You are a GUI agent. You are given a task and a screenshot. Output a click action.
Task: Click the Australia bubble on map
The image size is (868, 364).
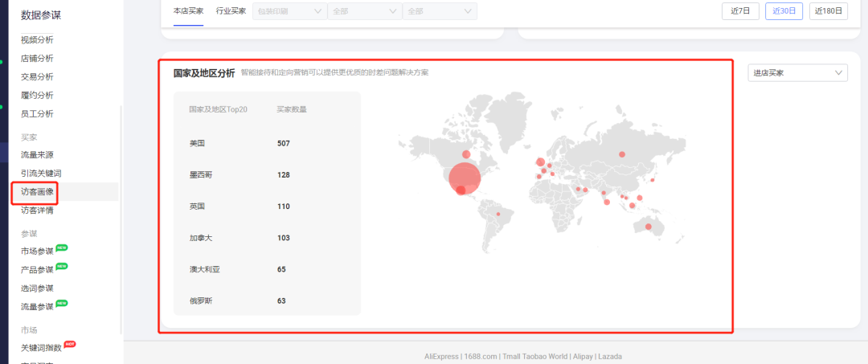(x=649, y=227)
